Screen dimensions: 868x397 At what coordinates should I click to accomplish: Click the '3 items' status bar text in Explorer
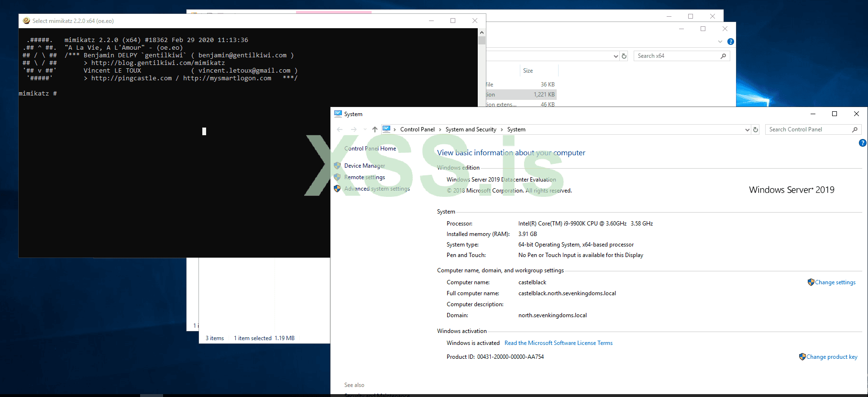point(215,338)
